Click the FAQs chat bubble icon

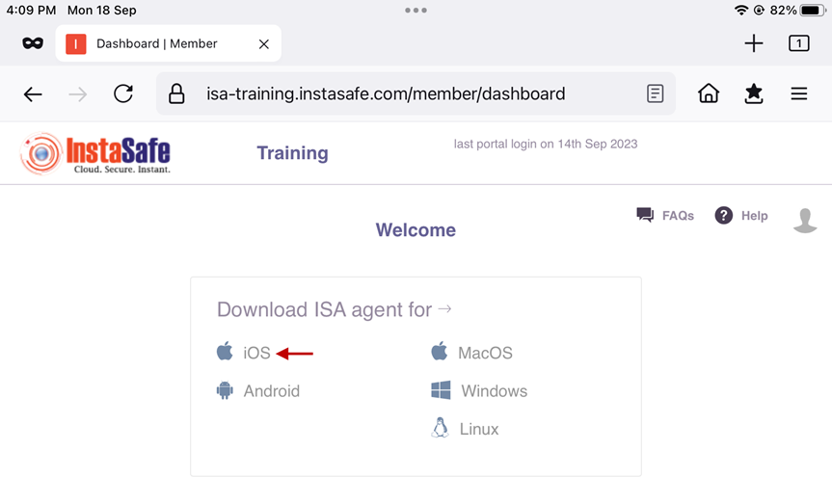(x=645, y=215)
